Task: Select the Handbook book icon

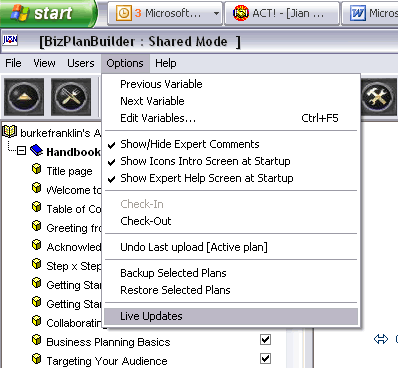Action: [36, 151]
